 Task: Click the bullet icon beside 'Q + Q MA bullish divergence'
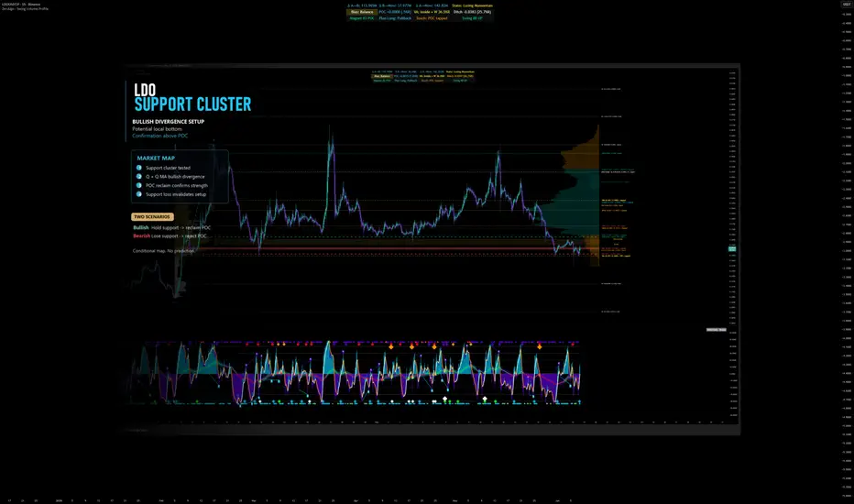pos(139,177)
